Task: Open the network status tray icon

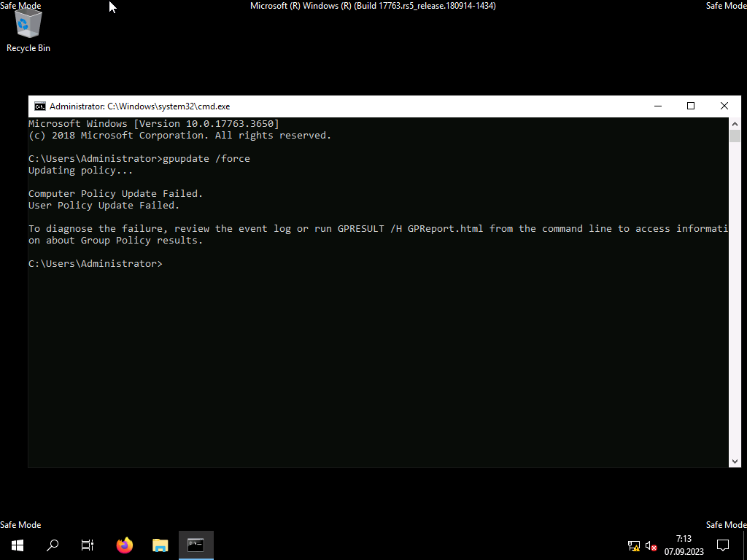Action: coord(634,545)
